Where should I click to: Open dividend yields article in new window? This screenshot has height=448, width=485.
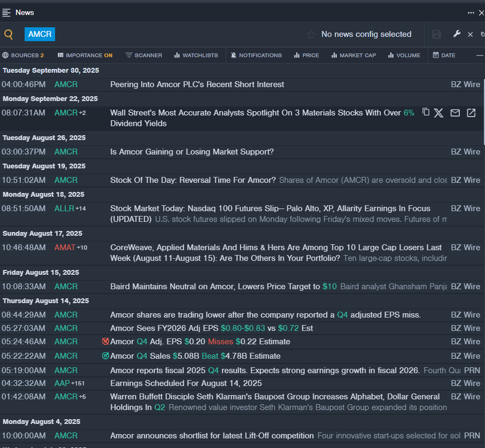(x=471, y=113)
